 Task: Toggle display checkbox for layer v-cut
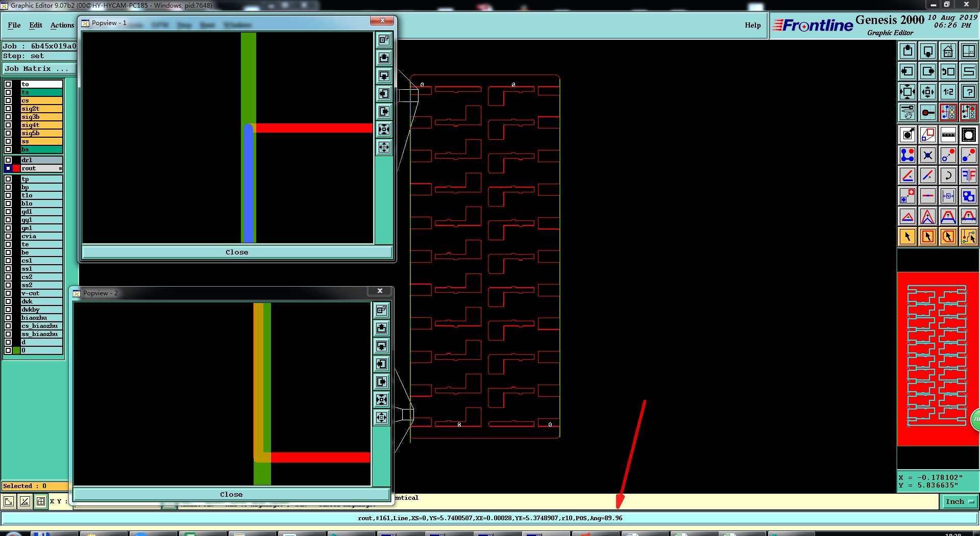point(8,293)
